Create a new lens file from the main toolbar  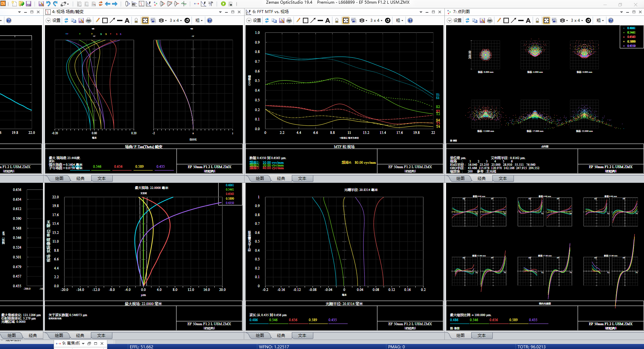(14, 4)
